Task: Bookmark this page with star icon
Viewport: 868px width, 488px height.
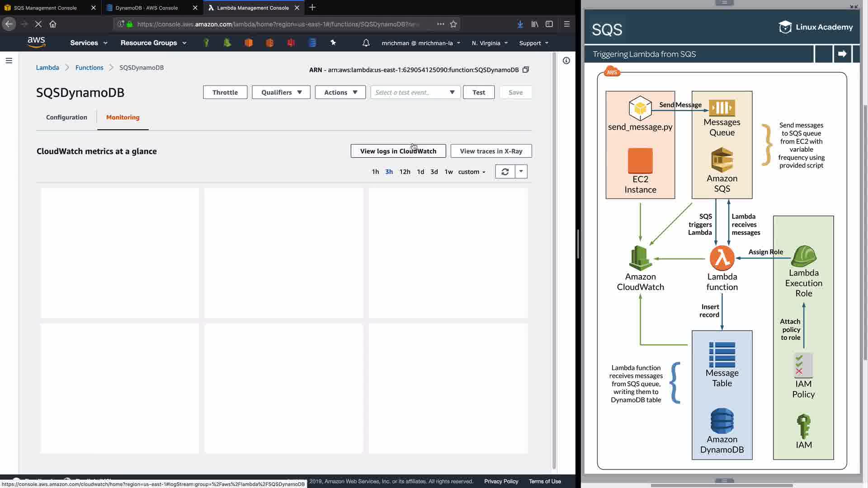Action: point(453,24)
